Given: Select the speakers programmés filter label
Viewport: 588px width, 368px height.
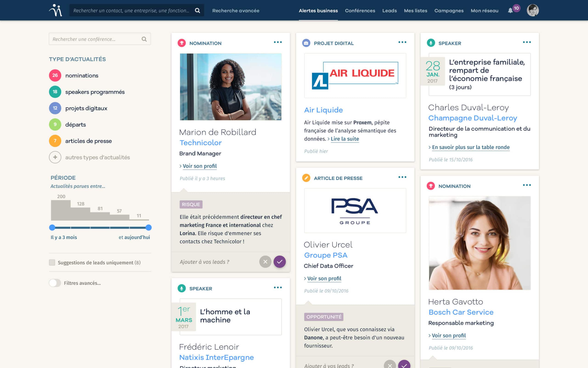Looking at the screenshot, I should [x=95, y=92].
